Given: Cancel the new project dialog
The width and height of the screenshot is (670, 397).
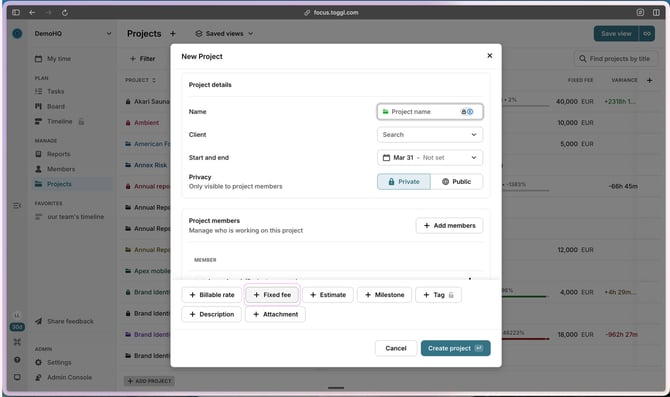Looking at the screenshot, I should click(396, 348).
